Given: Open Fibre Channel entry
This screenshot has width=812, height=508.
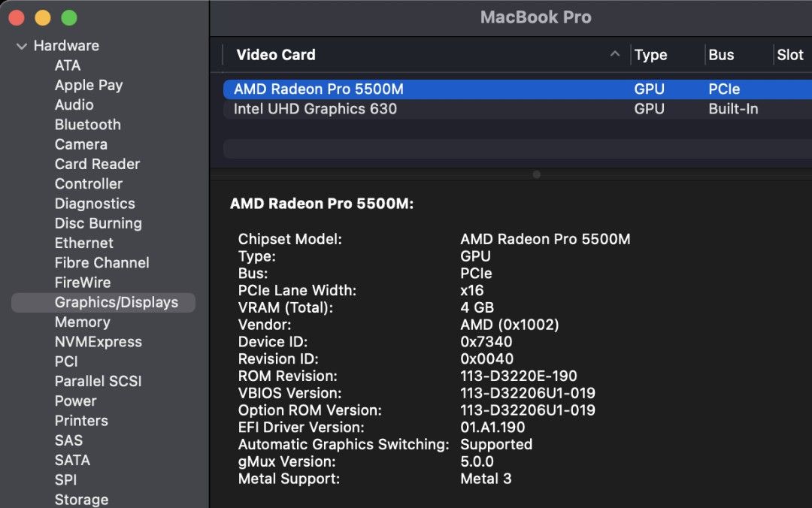Looking at the screenshot, I should [102, 262].
